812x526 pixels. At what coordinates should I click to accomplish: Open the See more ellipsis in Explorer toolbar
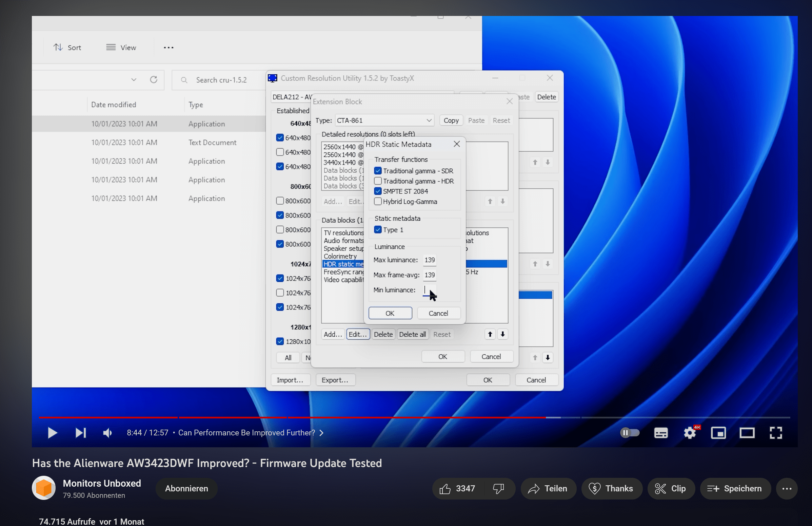169,48
